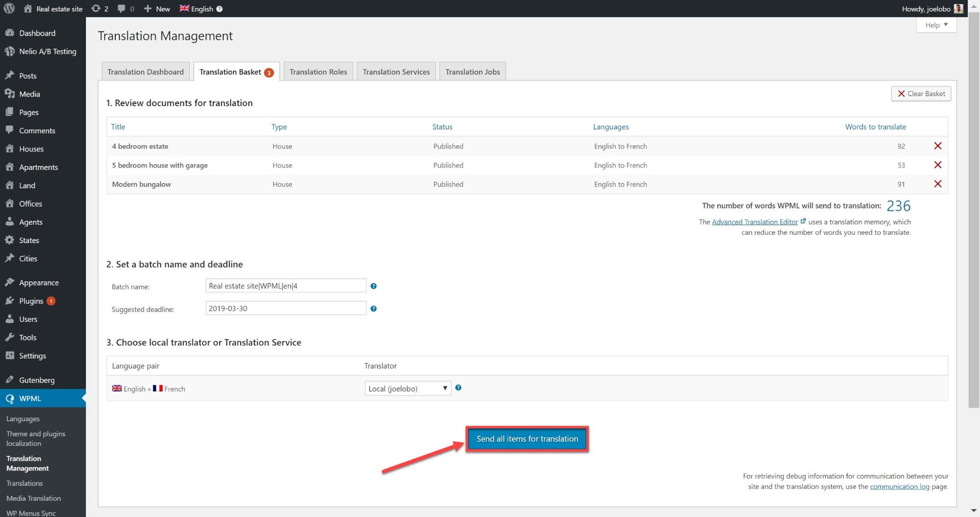Click the Batch name text field

pos(285,286)
